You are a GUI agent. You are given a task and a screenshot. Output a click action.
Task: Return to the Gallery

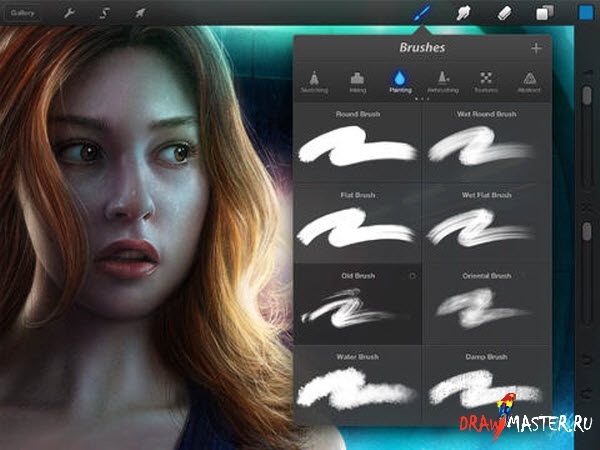pyautogui.click(x=22, y=13)
